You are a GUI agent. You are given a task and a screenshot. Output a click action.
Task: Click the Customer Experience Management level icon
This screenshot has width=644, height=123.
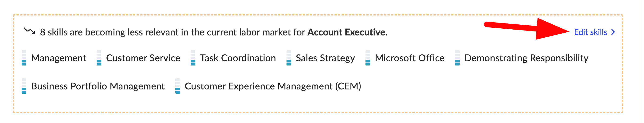tap(178, 86)
